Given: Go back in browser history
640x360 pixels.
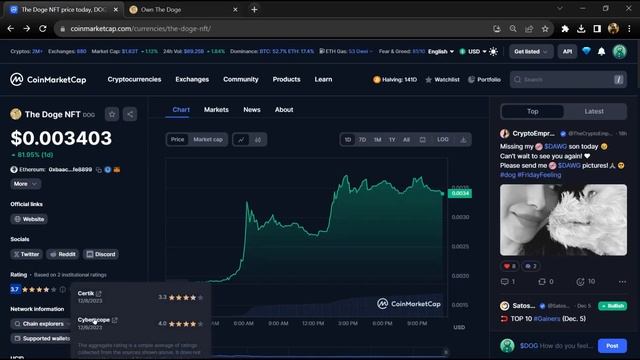Looking at the screenshot, I should click(x=11, y=29).
